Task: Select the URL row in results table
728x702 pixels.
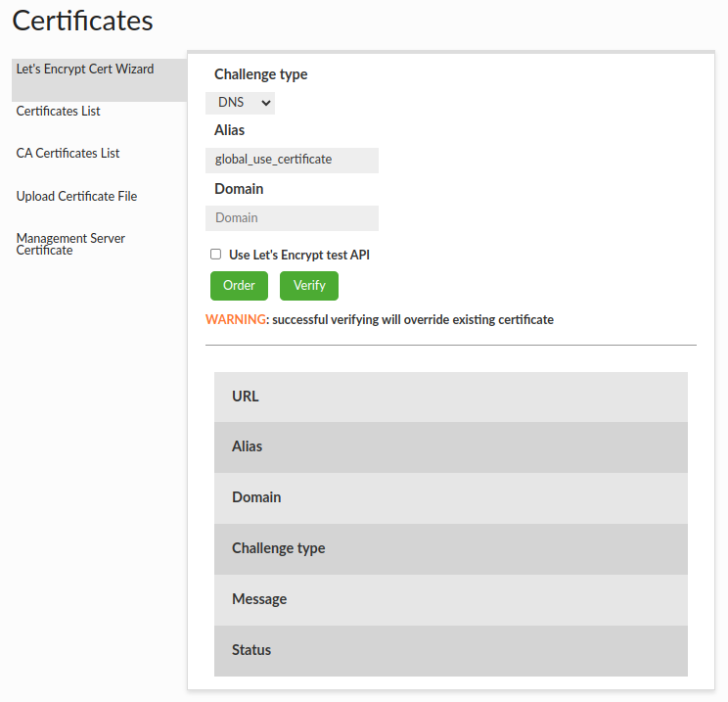Action: (x=450, y=397)
